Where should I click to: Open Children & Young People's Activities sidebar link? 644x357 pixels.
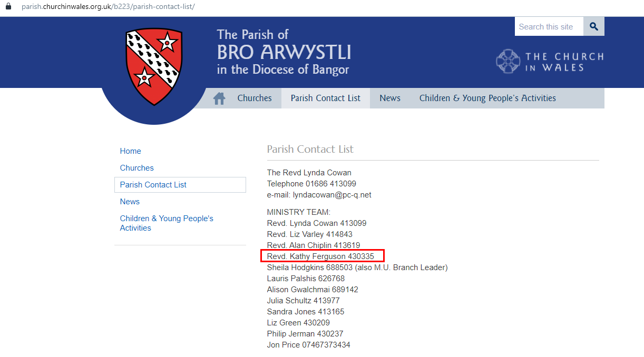pos(167,223)
